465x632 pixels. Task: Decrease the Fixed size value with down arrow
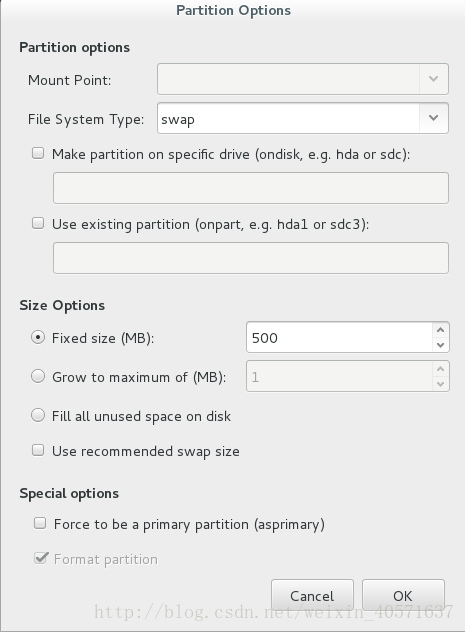pos(440,345)
